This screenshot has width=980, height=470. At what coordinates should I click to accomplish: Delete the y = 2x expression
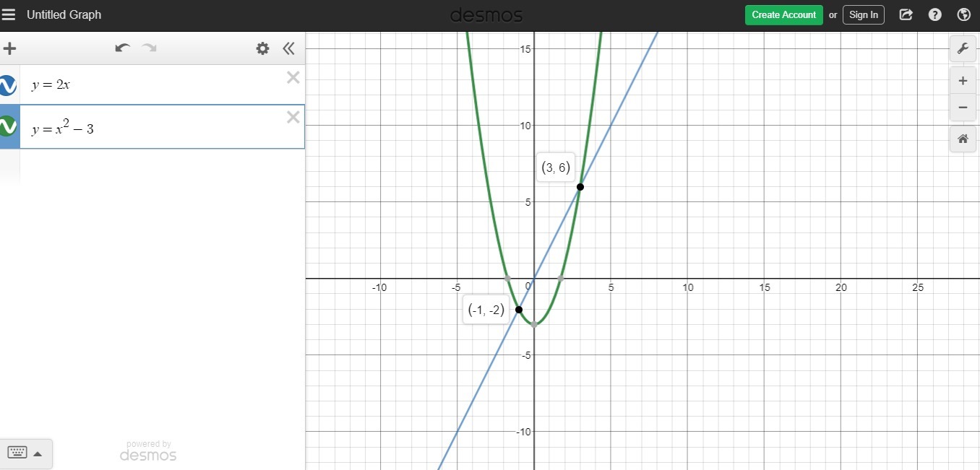293,77
